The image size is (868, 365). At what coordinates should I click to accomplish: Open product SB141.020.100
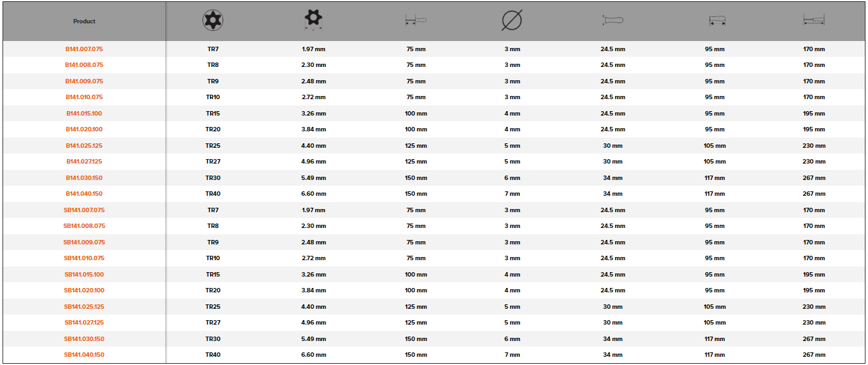(x=84, y=290)
